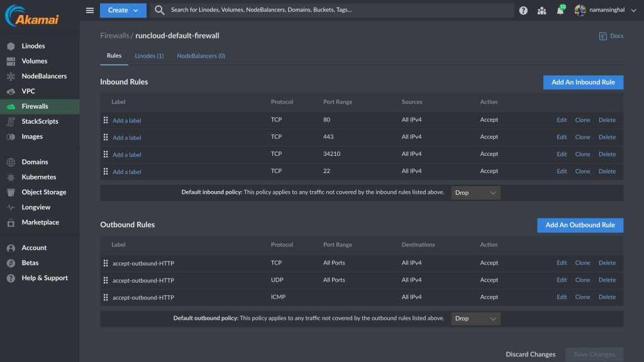Edit the TCP accept-outbound-HTTP rule

(562, 263)
